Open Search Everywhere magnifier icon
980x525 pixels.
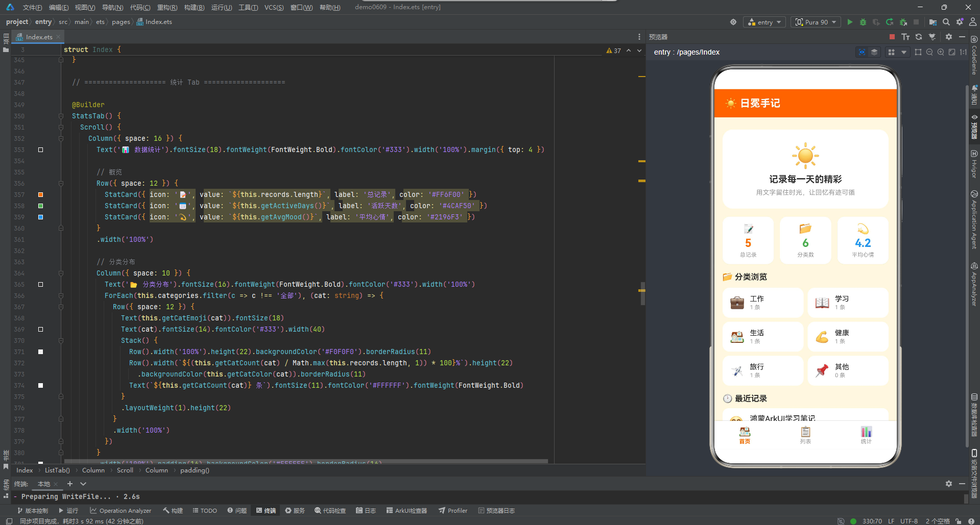946,22
